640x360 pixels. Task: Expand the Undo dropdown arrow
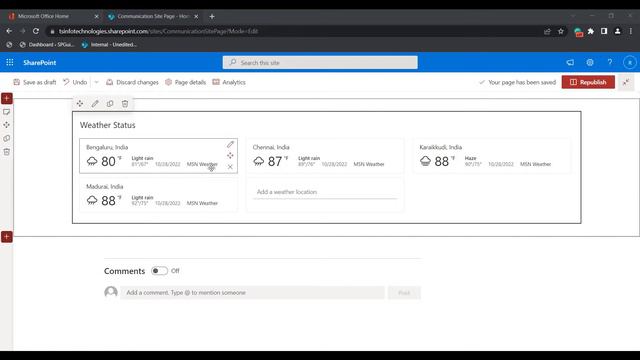point(97,82)
